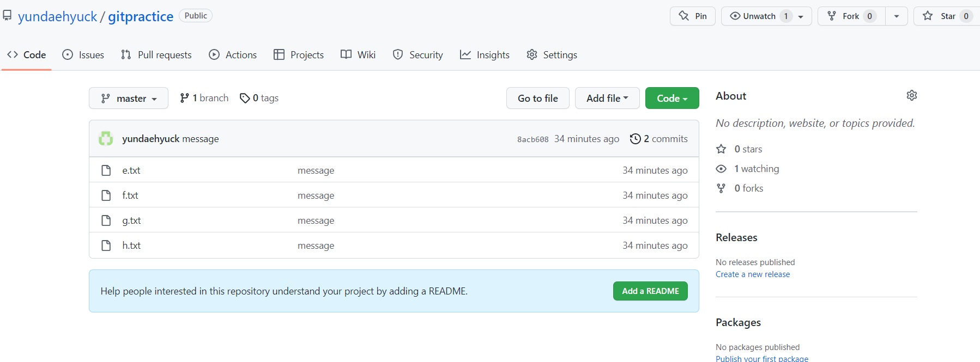Image resolution: width=980 pixels, height=362 pixels.
Task: Open the Security tab
Action: (418, 54)
